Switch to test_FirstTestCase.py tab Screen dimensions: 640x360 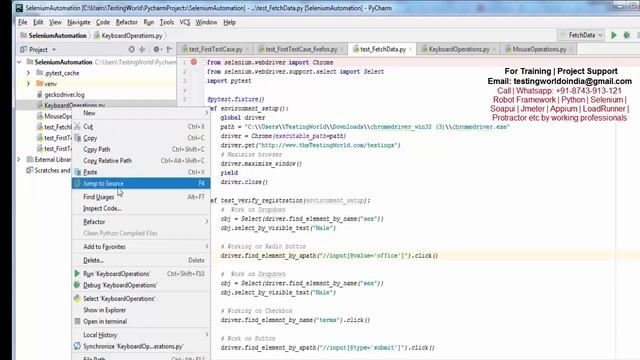(216, 49)
